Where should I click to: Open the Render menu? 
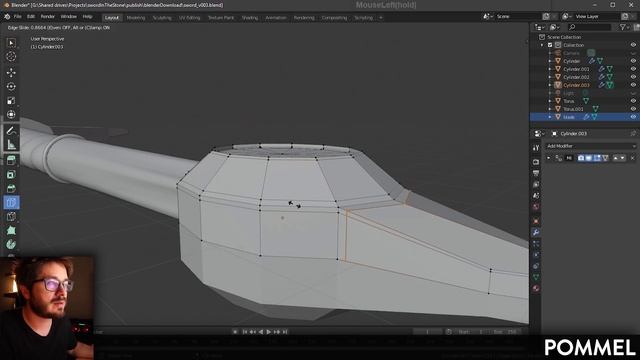(x=48, y=17)
